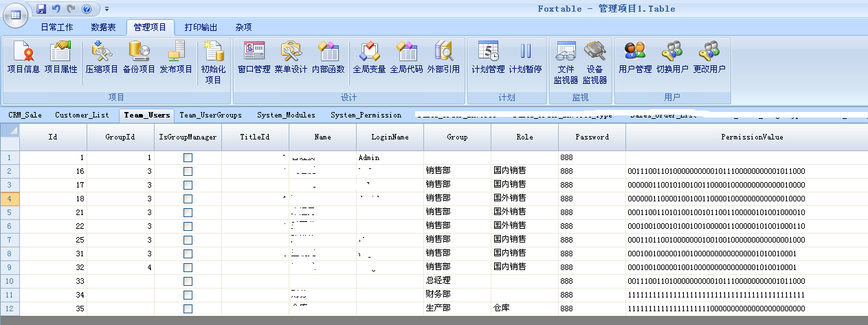Click the 财务部 Group cell
Screen dimensions: 868x325
pyautogui.click(x=457, y=295)
